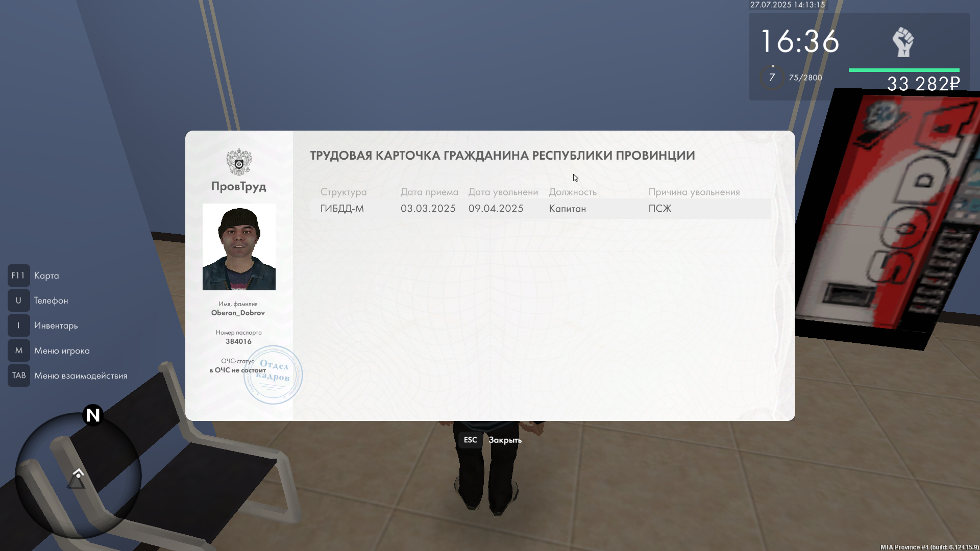
Task: Click the Капитан position cell
Action: pyautogui.click(x=568, y=209)
